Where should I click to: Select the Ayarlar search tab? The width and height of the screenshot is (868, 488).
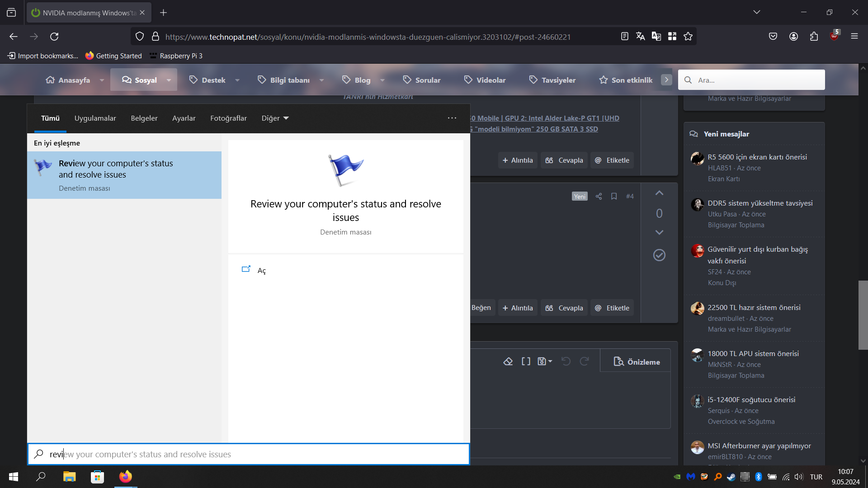tap(184, 118)
